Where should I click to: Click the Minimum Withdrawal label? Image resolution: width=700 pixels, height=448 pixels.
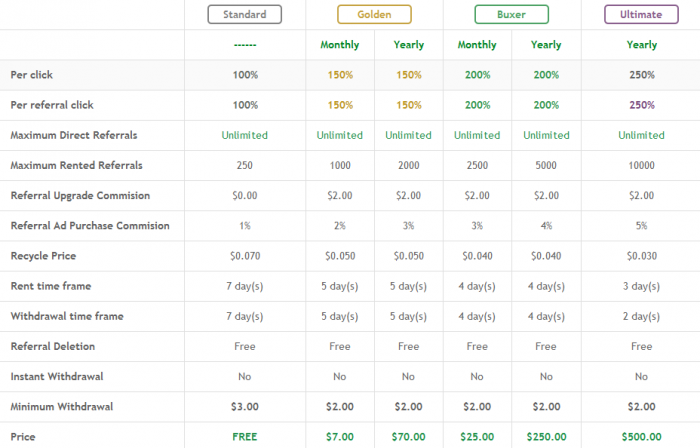coord(62,407)
